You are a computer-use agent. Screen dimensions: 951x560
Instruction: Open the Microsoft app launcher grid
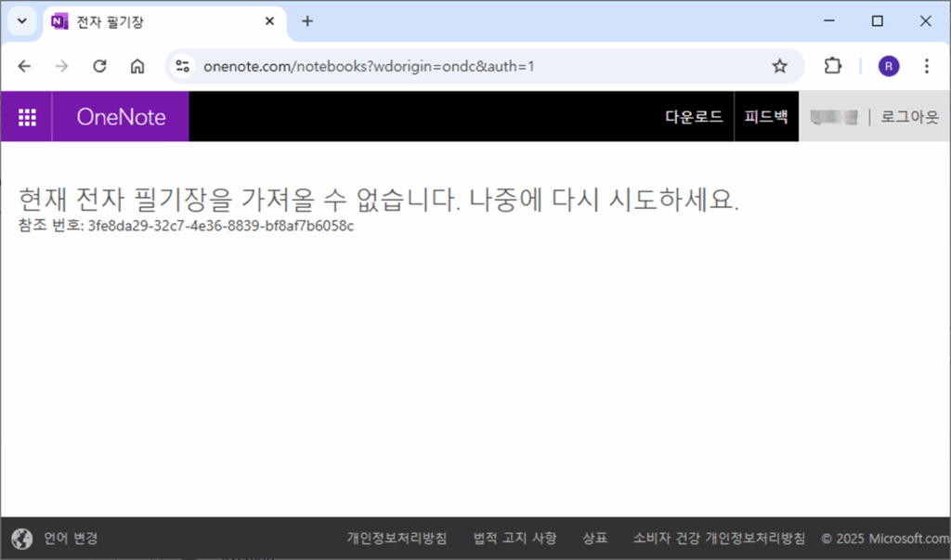27,116
